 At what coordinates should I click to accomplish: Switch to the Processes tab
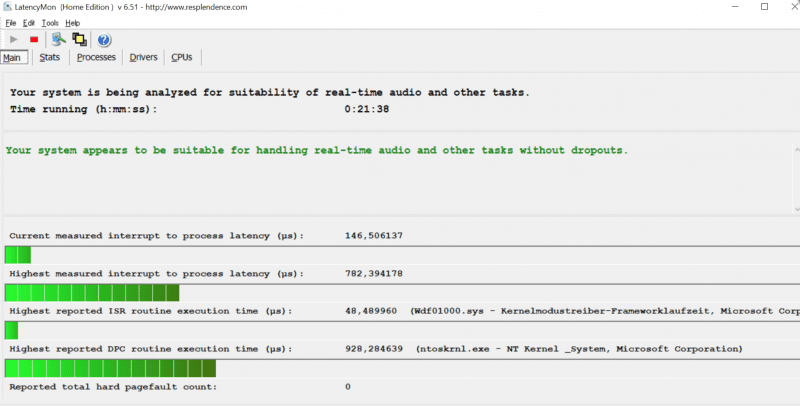click(x=96, y=57)
